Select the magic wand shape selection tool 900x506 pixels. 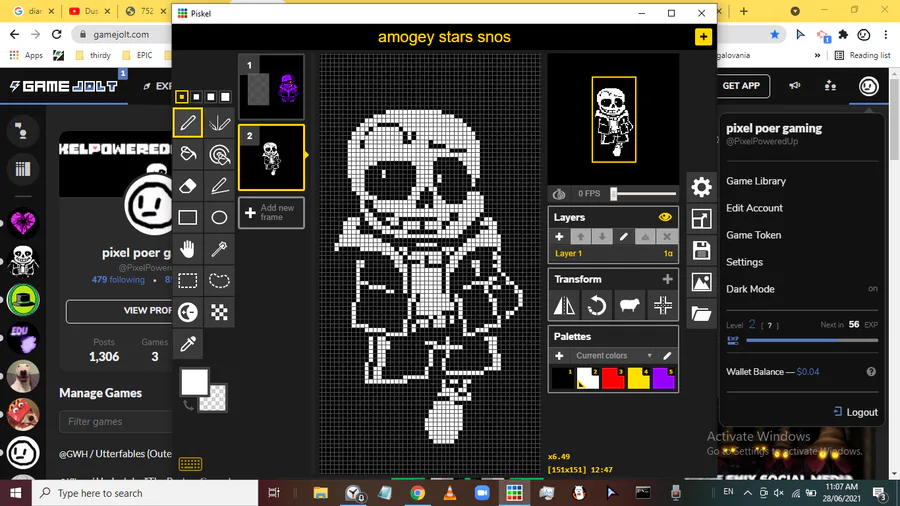[219, 249]
